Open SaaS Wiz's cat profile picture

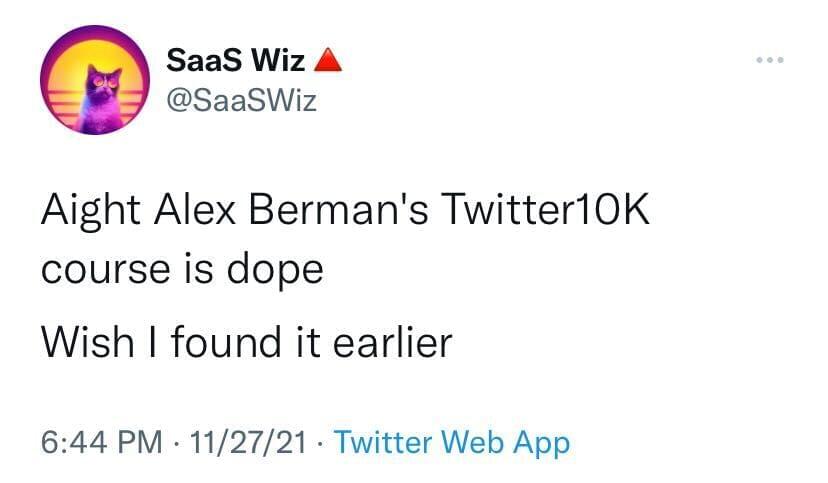(x=95, y=80)
